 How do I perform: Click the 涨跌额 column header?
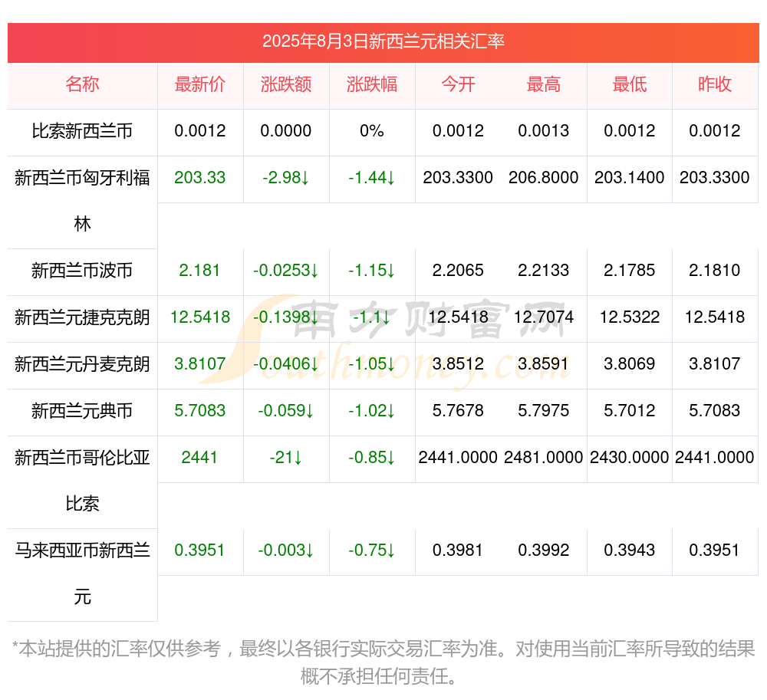click(286, 84)
